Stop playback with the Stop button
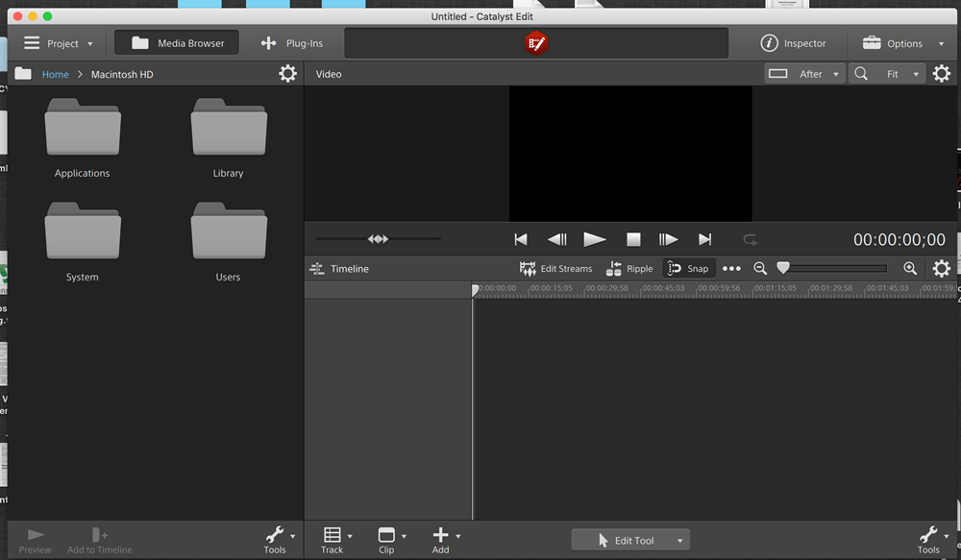 (633, 239)
